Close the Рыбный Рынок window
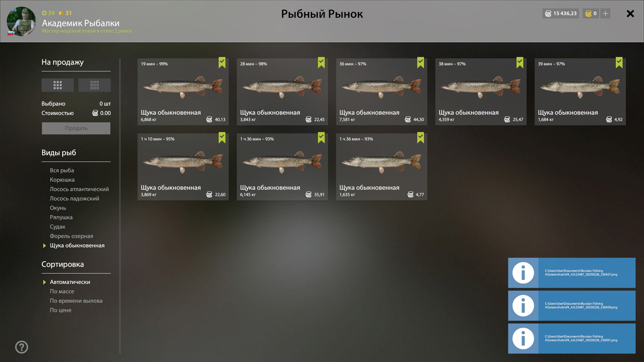Viewport: 644px width, 362px height. click(630, 13)
